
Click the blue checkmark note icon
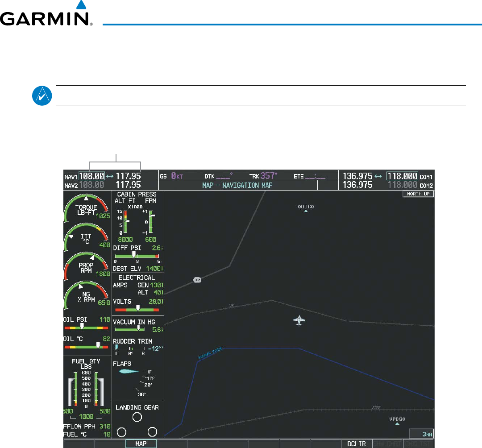click(x=42, y=95)
